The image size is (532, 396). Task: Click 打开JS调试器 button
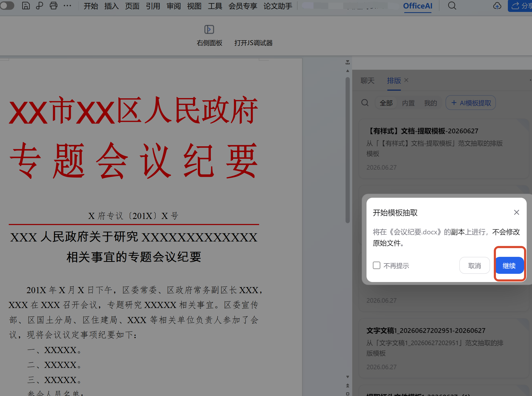click(x=253, y=43)
